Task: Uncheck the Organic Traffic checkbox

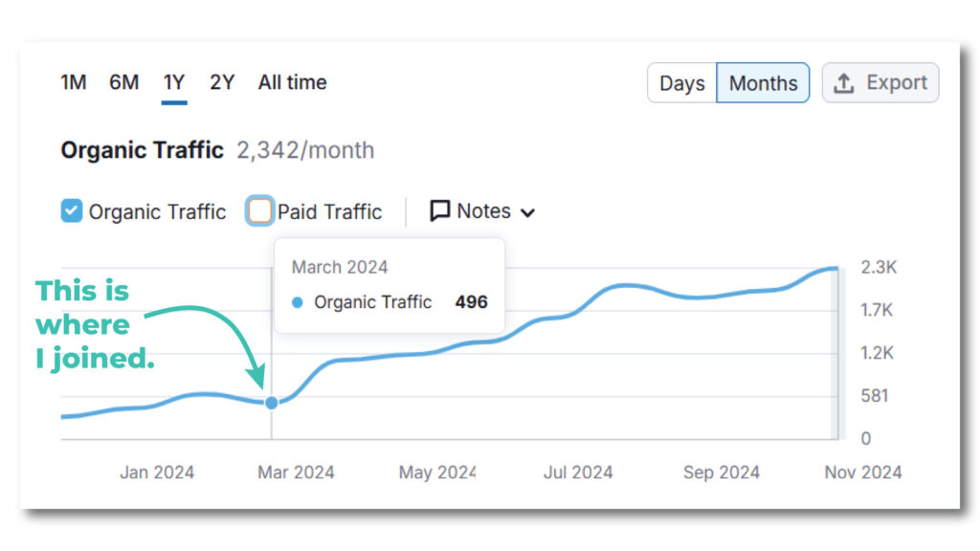Action: [x=71, y=210]
